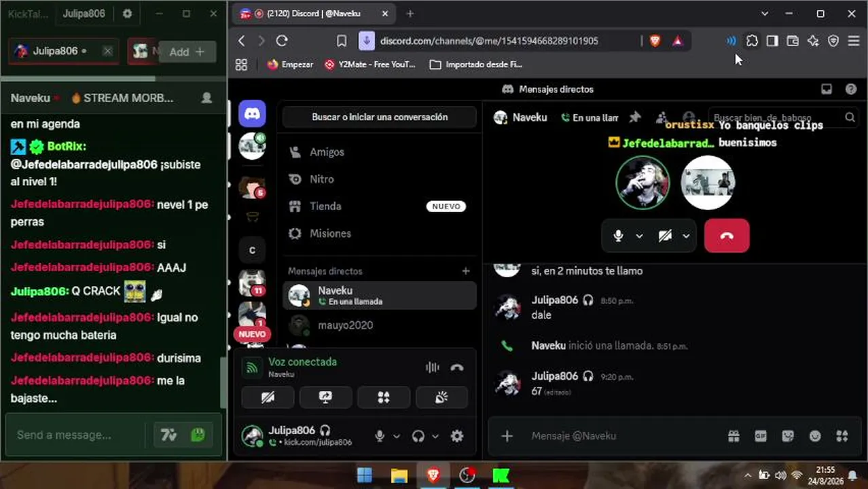The image size is (868, 489).
Task: Open the Misiones quests page
Action: tap(379, 234)
